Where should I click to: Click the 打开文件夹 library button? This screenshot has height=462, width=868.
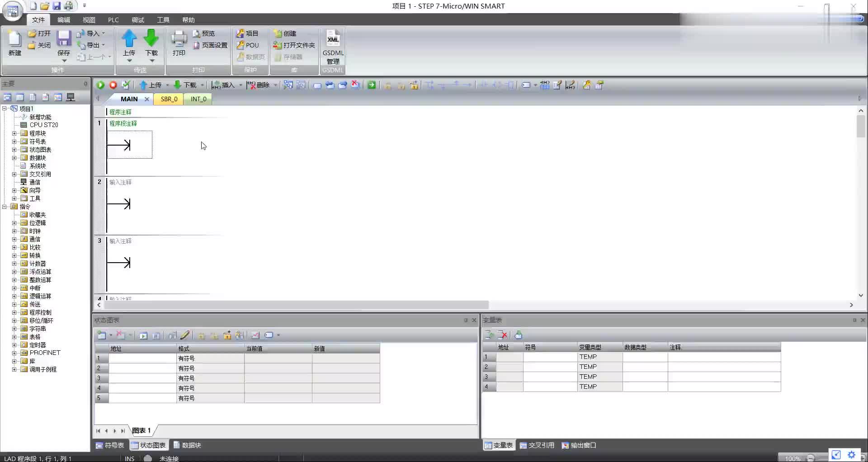click(x=294, y=45)
